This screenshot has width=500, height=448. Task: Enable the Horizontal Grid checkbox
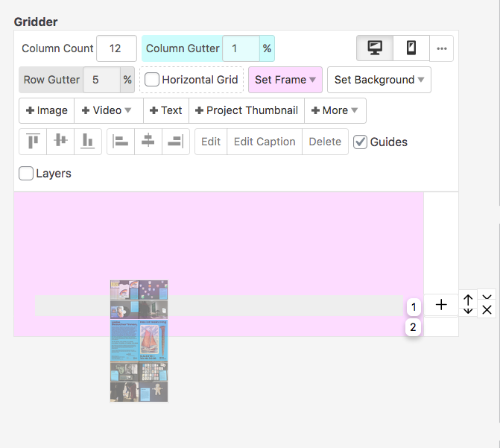pyautogui.click(x=152, y=80)
